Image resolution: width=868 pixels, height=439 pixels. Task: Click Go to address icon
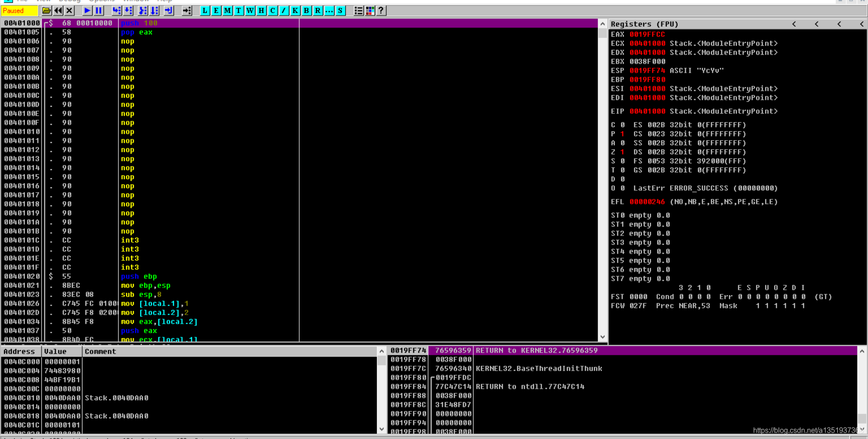pyautogui.click(x=187, y=10)
